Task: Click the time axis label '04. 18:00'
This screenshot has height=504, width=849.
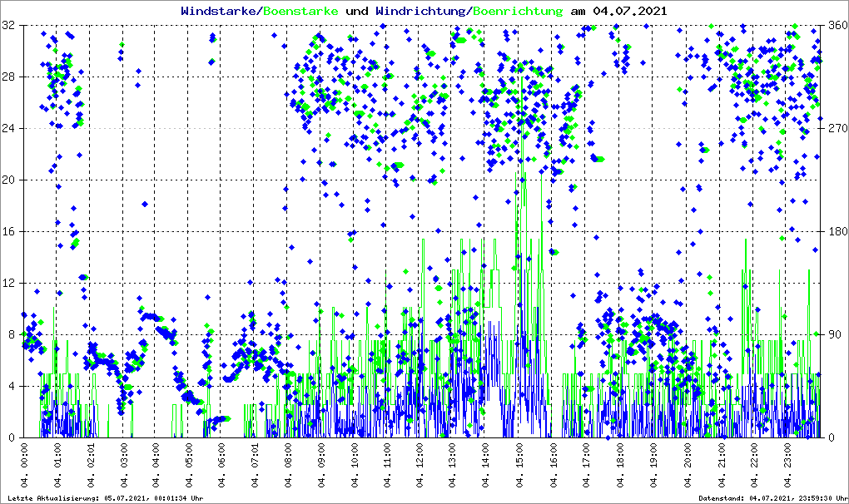Action: [619, 465]
